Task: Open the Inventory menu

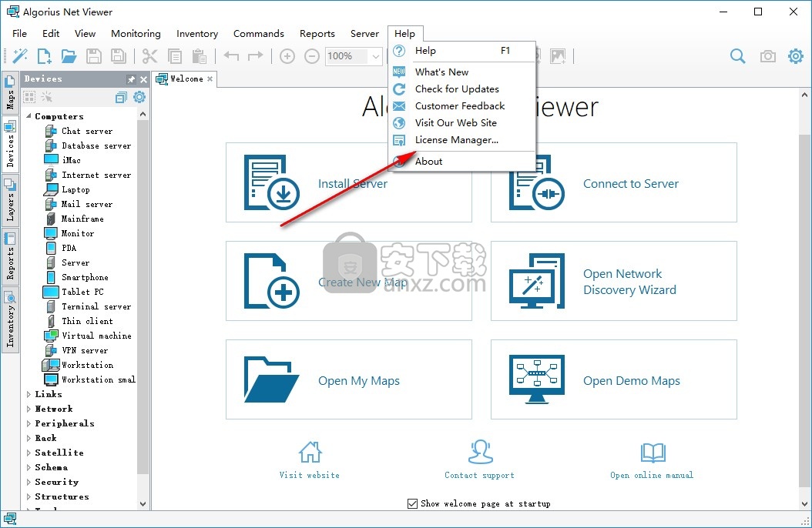Action: (197, 34)
